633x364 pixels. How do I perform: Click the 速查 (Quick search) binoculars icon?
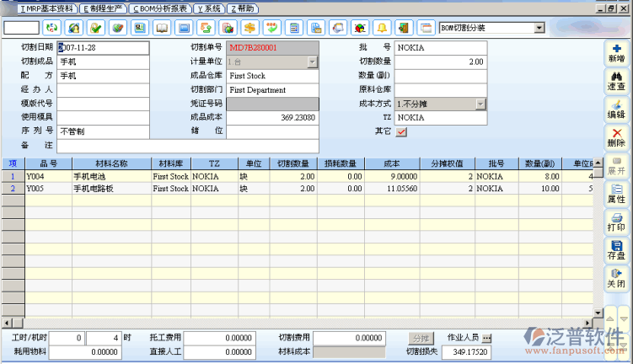click(x=615, y=81)
